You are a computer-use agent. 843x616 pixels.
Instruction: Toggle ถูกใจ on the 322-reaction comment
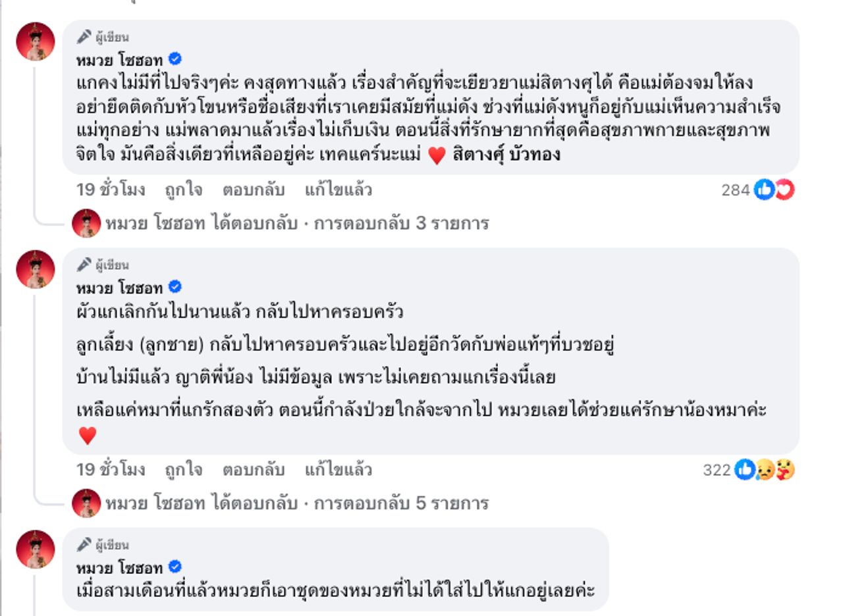click(183, 470)
